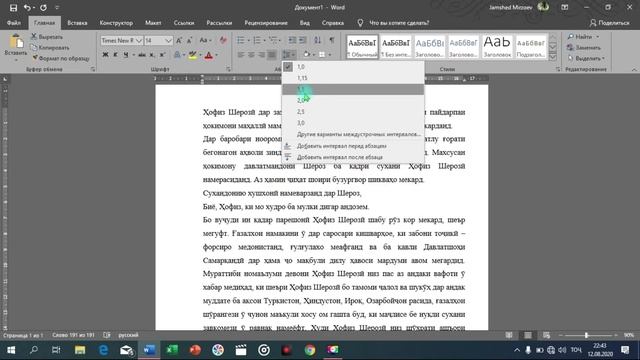Toggle paragraph marks display
Image resolution: width=640 pixels, height=360 pixels.
(332, 40)
